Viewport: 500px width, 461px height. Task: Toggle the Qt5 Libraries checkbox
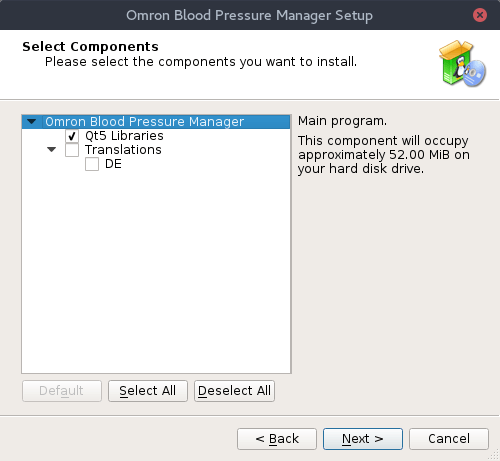click(72, 136)
